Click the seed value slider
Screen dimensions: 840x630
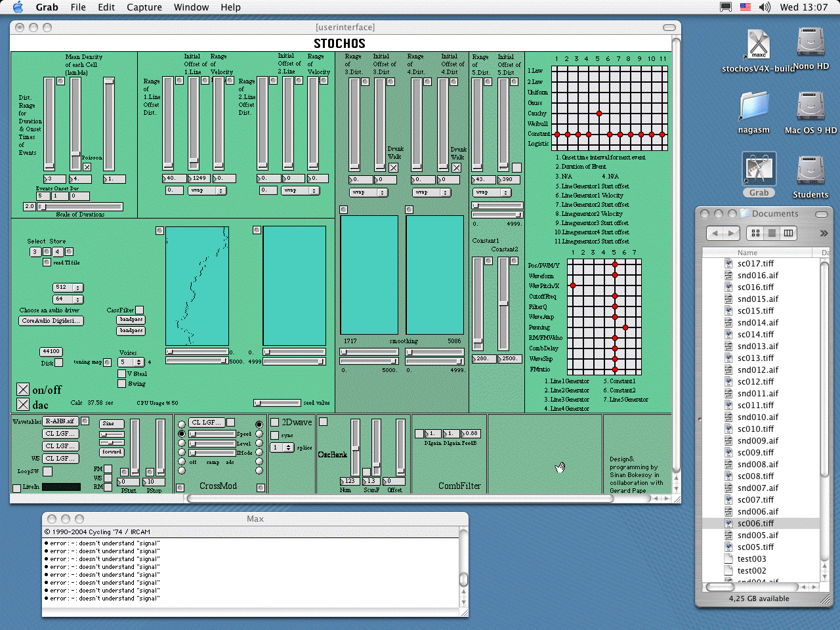(x=277, y=403)
